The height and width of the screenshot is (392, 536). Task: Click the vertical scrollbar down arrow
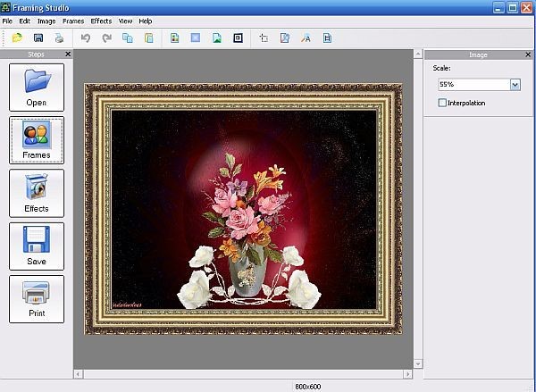418,363
